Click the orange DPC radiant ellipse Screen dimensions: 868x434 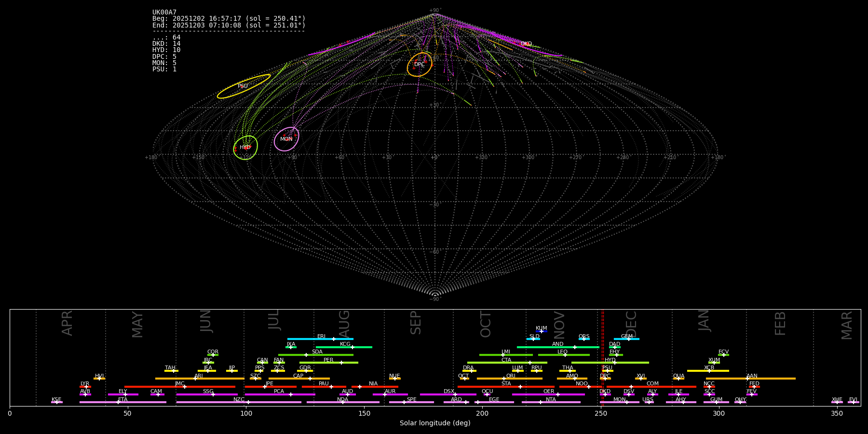(419, 65)
